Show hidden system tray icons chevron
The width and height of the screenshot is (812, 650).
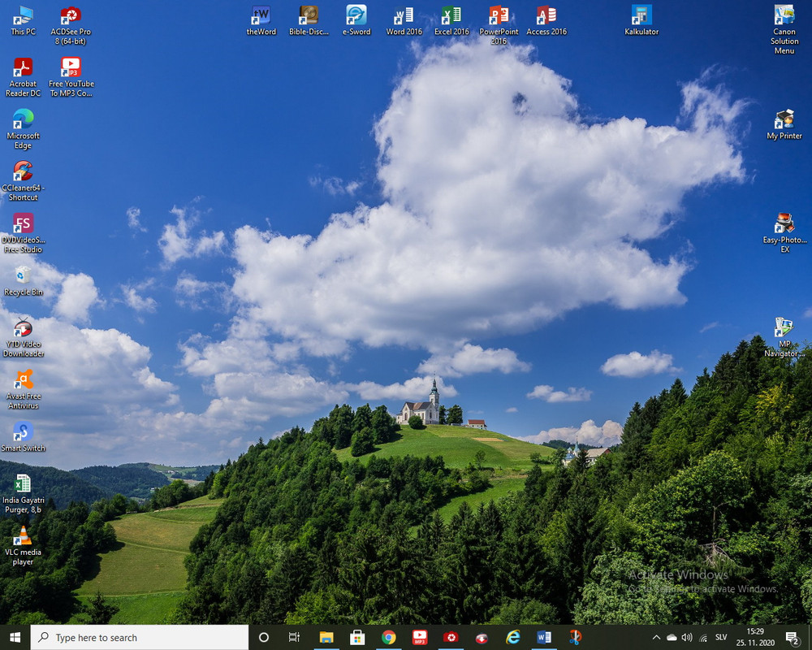pyautogui.click(x=656, y=637)
